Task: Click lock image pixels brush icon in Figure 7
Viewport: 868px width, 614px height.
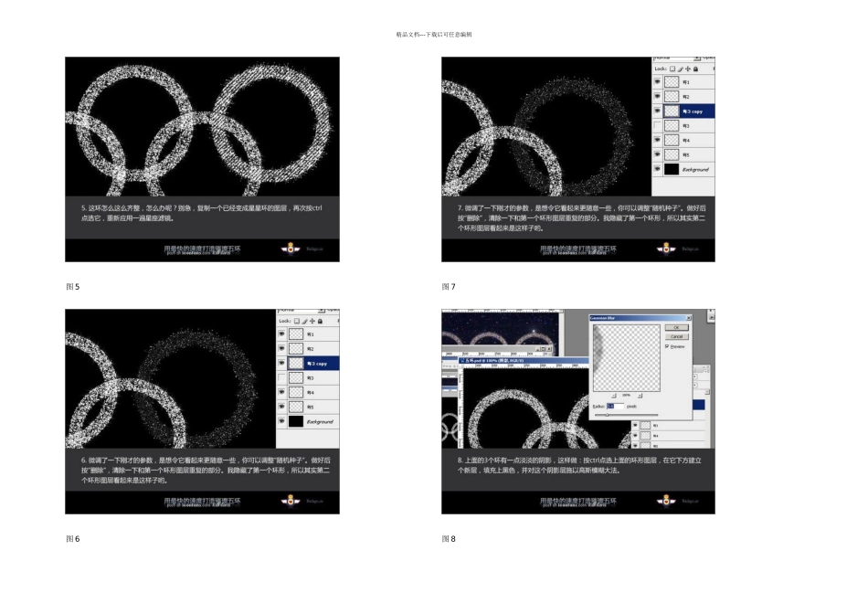Action: coord(681,69)
